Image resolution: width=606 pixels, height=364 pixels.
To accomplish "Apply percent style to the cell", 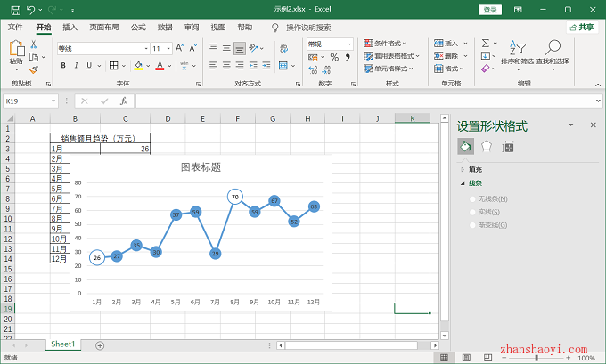I will [334, 57].
